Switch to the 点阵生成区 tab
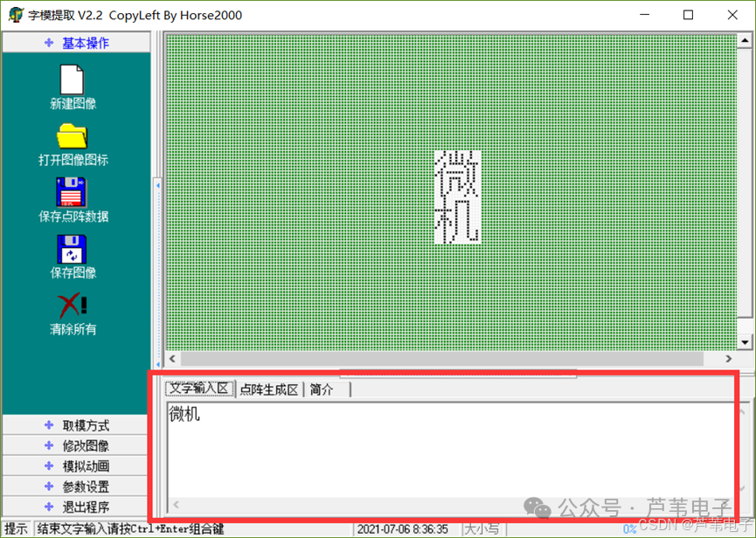This screenshot has width=756, height=538. [x=269, y=390]
